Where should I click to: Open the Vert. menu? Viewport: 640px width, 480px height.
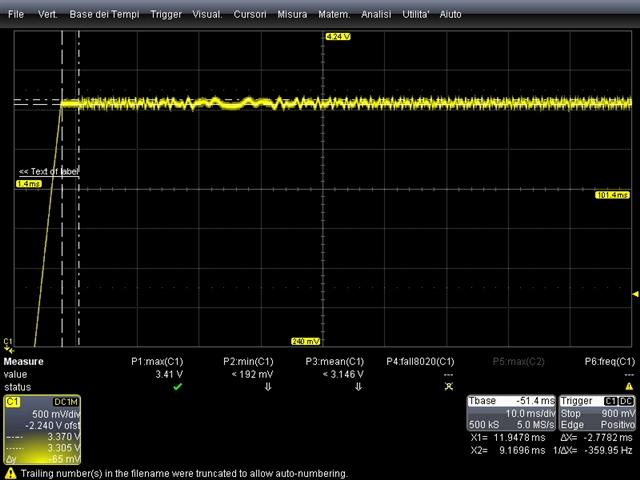[47, 14]
